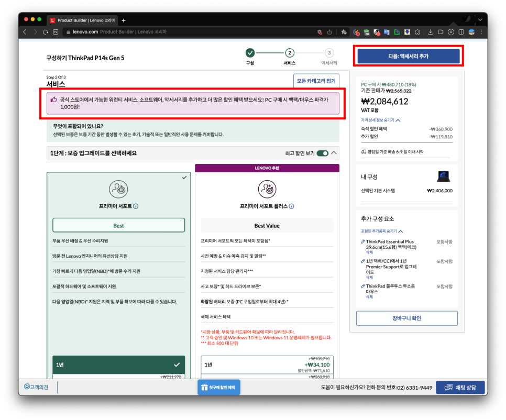The height and width of the screenshot is (420, 506).
Task: Toggle the 최고 할인 보기 switch
Action: pyautogui.click(x=322, y=153)
